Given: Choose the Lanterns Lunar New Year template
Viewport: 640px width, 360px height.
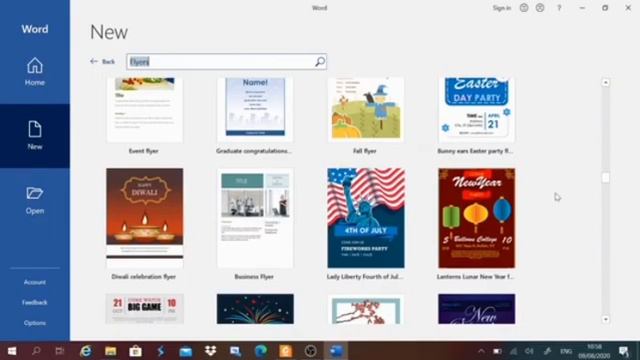Looking at the screenshot, I should pyautogui.click(x=476, y=218).
